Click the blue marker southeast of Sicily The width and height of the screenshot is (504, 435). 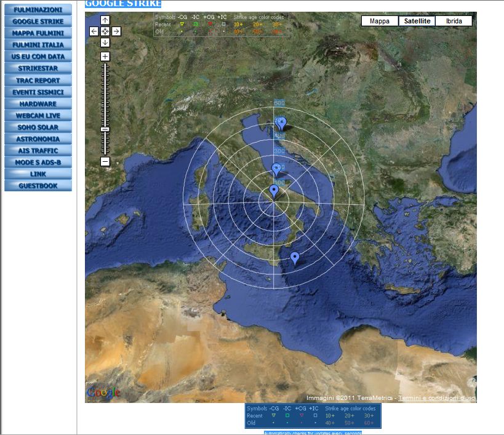[295, 257]
